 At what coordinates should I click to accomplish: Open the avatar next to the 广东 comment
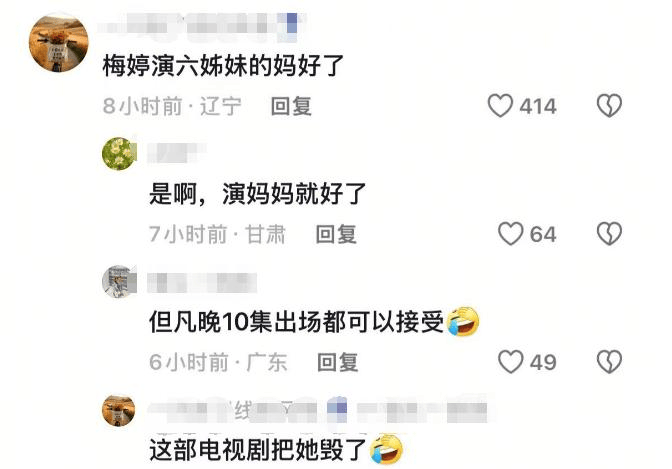tap(119, 281)
